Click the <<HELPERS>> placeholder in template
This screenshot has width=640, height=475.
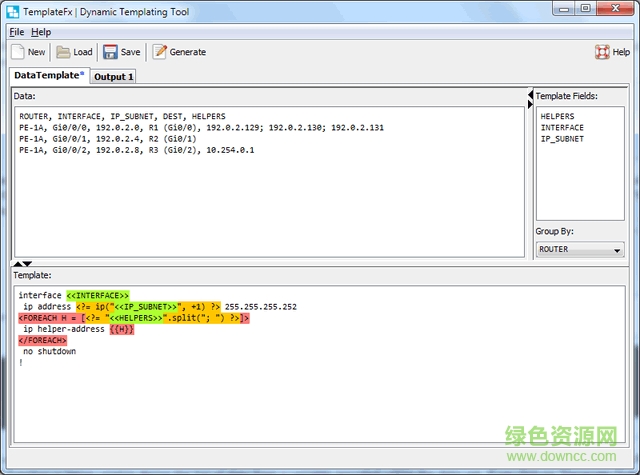(136, 318)
